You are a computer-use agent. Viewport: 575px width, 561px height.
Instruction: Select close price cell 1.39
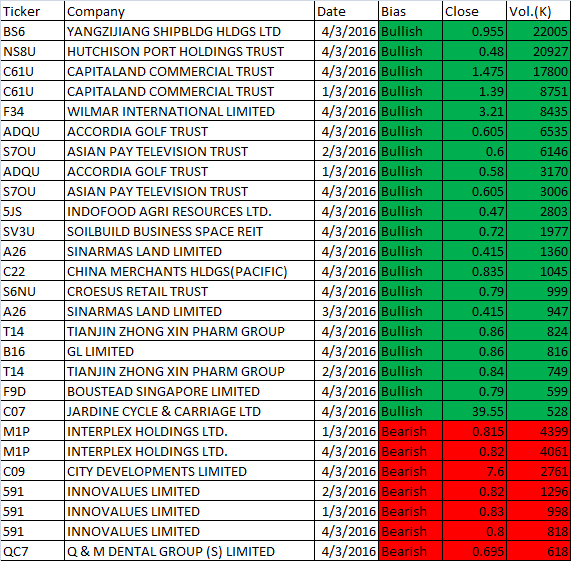pyautogui.click(x=475, y=91)
